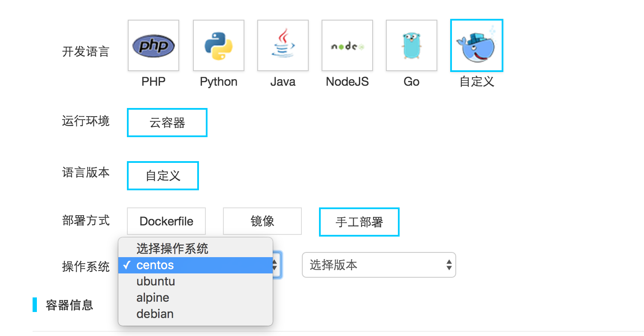Viewport: 644px width, 336px height.
Task: Click the 语言版本 label
Action: (x=86, y=172)
